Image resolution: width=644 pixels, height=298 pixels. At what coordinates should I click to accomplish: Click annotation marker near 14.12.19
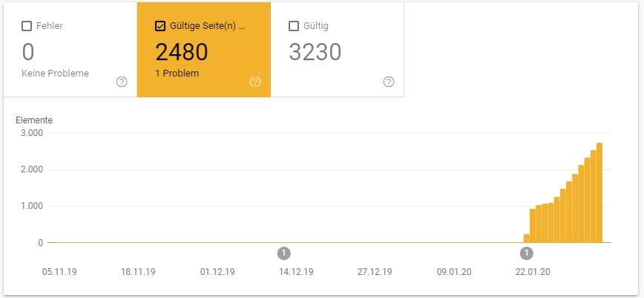[x=283, y=253]
